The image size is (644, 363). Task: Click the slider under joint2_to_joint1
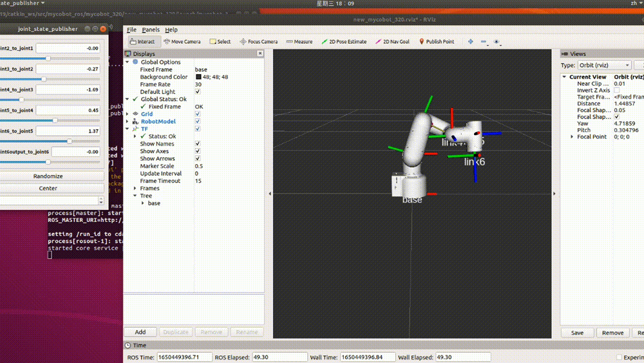pyautogui.click(x=50, y=59)
